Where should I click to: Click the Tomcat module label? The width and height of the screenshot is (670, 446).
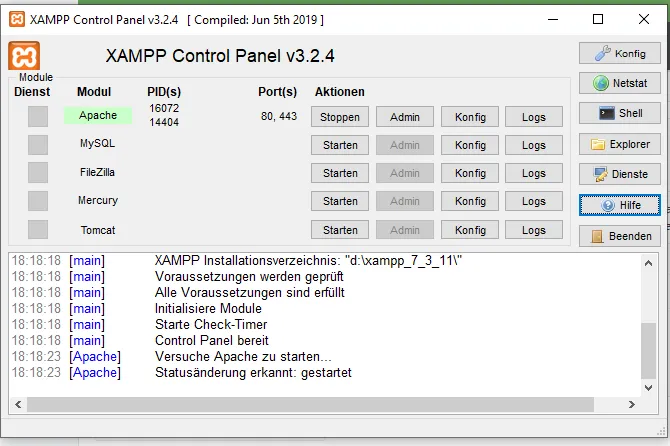[98, 230]
